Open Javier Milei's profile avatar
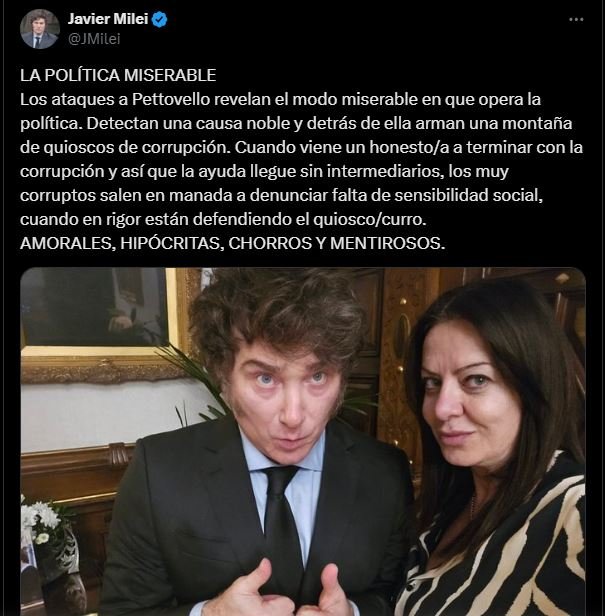The height and width of the screenshot is (616, 605). pos(40,29)
